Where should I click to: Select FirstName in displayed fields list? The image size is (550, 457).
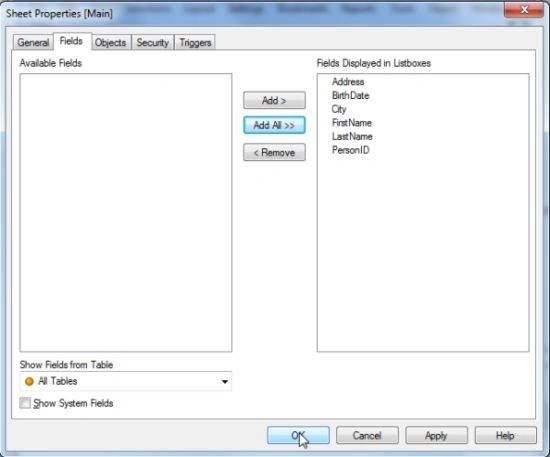[x=352, y=123]
